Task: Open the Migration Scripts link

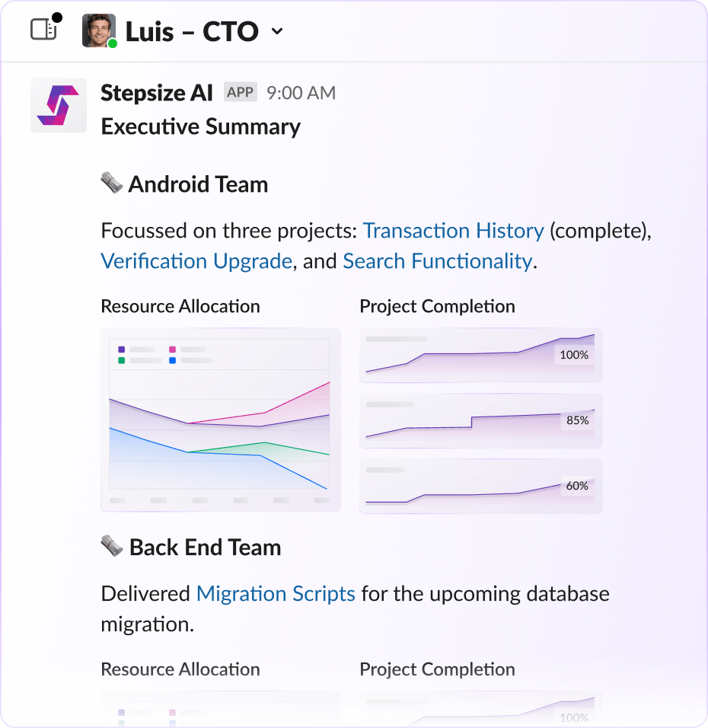Action: [276, 594]
